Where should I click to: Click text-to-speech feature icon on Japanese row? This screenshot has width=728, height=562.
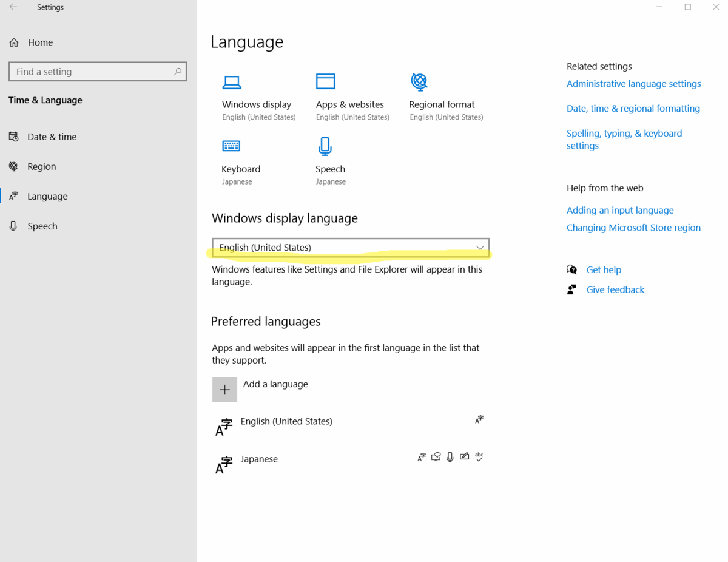coord(436,457)
